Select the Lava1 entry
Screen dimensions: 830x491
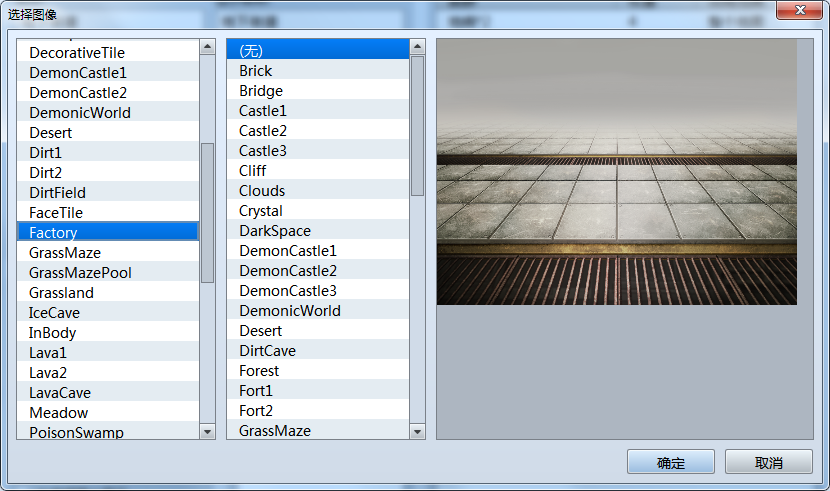coord(108,353)
